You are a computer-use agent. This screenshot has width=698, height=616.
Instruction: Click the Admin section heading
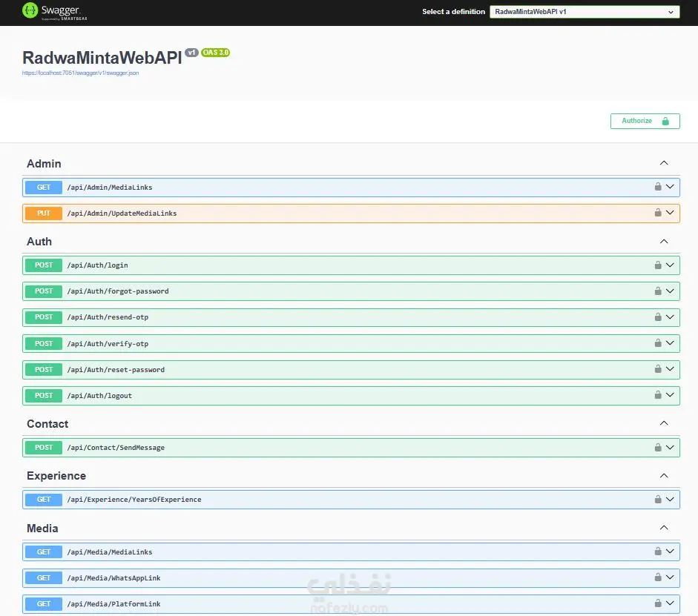pyautogui.click(x=44, y=164)
